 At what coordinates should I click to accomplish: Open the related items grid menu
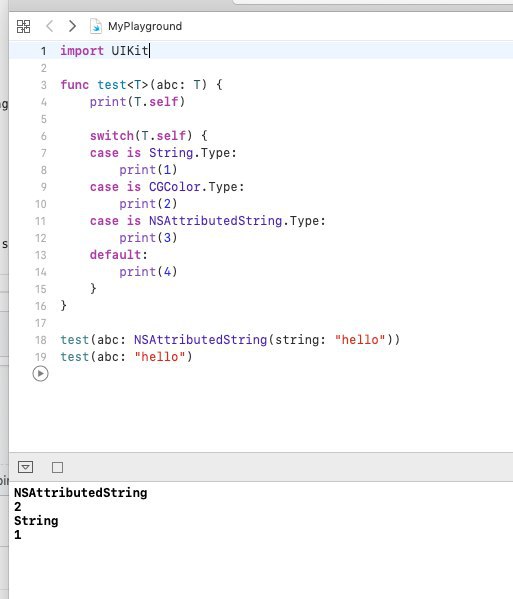coord(23,26)
